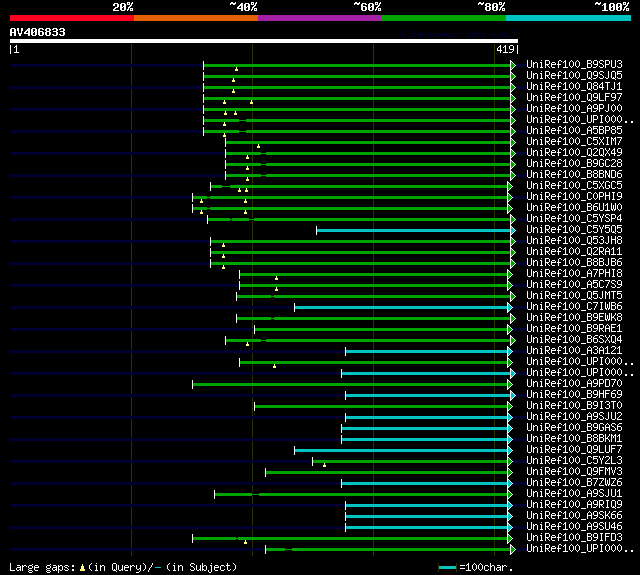640x575 pixels.
Task: Click the arrowhead ending the B9SPU3 alignment
Action: [513, 65]
